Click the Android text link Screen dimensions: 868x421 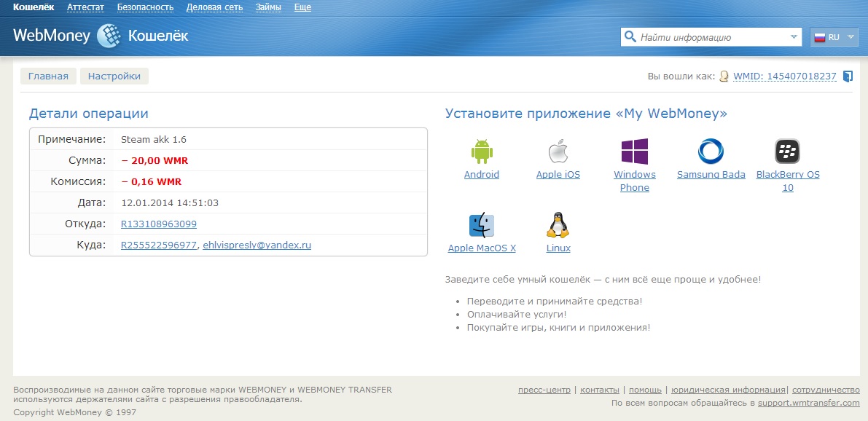[482, 175]
